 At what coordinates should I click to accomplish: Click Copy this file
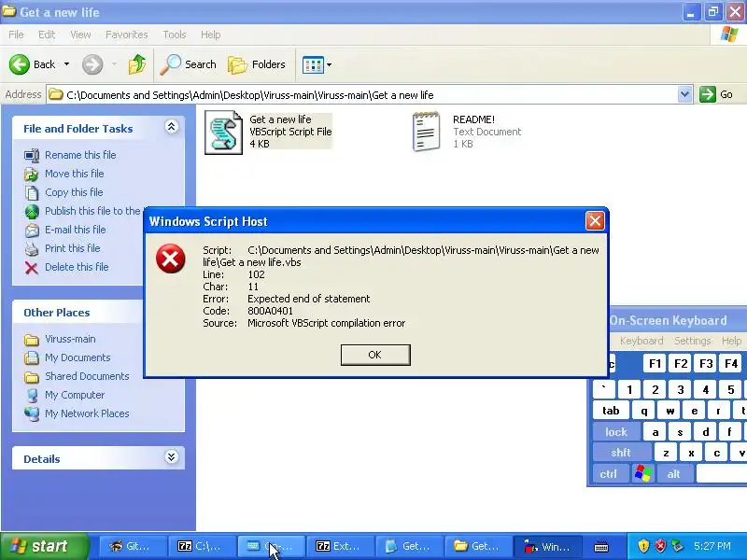pos(74,192)
